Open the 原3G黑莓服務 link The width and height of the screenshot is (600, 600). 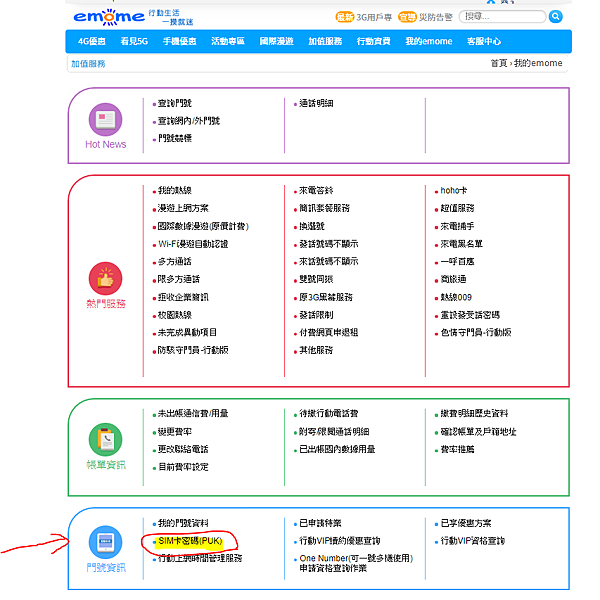coord(326,297)
